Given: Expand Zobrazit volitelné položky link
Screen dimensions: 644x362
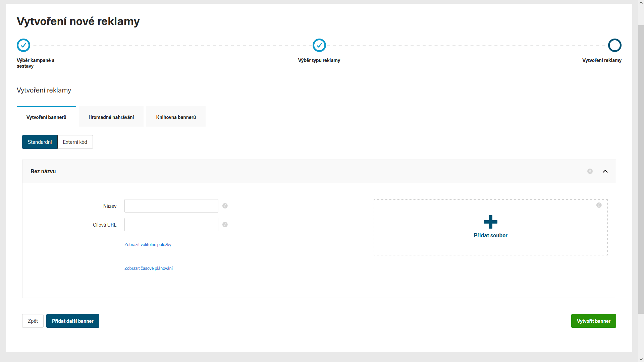Looking at the screenshot, I should [x=148, y=245].
